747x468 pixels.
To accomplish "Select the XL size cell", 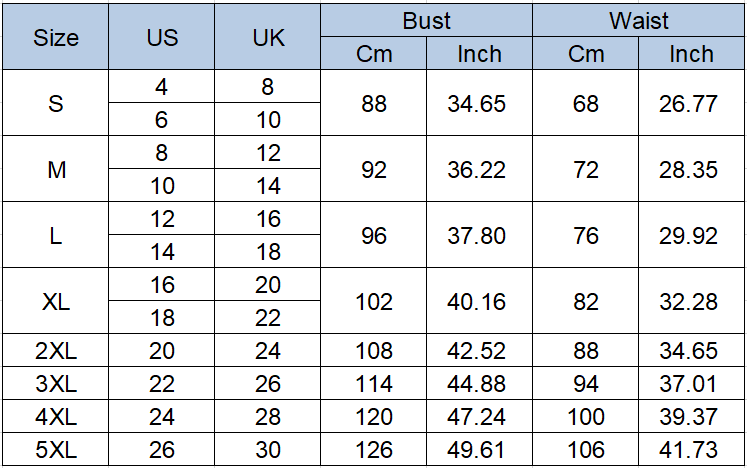I will [56, 301].
